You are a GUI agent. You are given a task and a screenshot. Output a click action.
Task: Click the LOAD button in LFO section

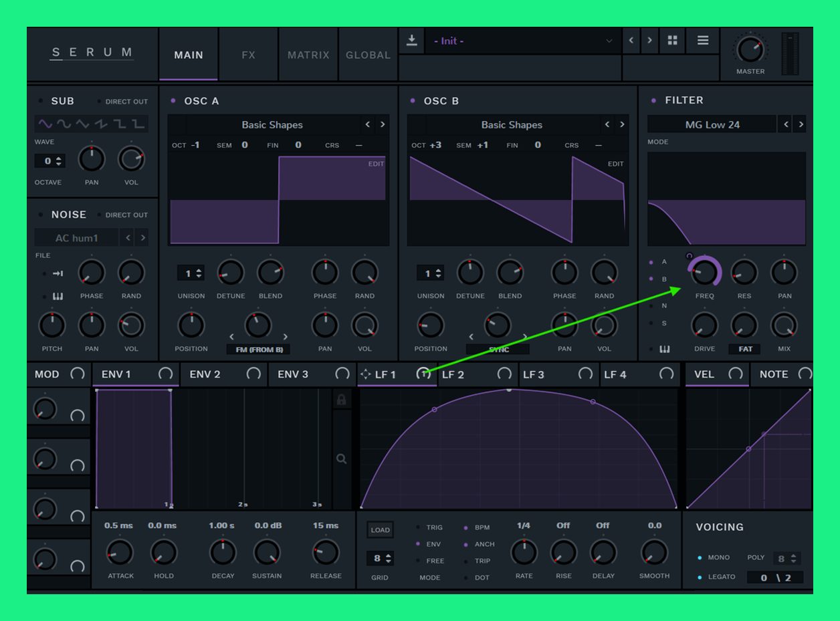tap(380, 530)
